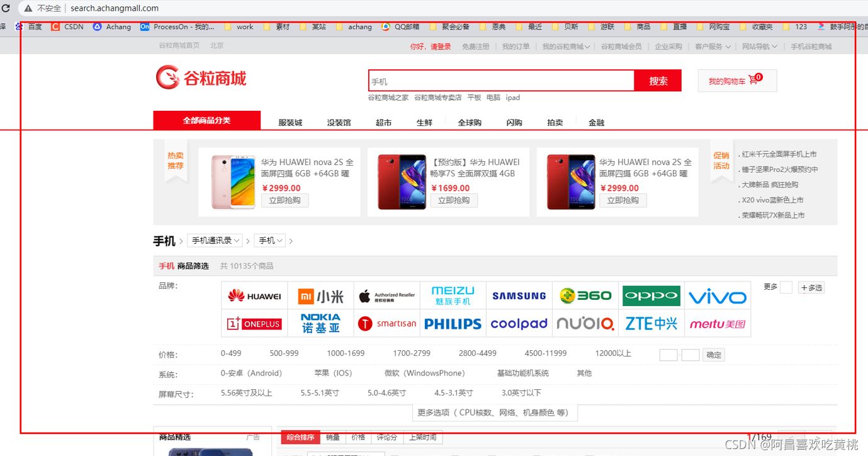Image resolution: width=868 pixels, height=456 pixels.
Task: Click the red 搜索 button
Action: coord(658,81)
